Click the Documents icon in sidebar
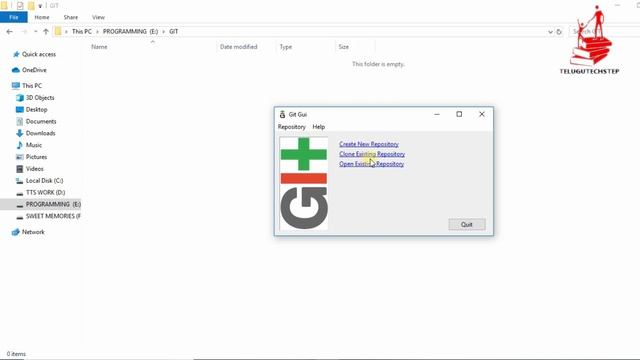 click(20, 121)
